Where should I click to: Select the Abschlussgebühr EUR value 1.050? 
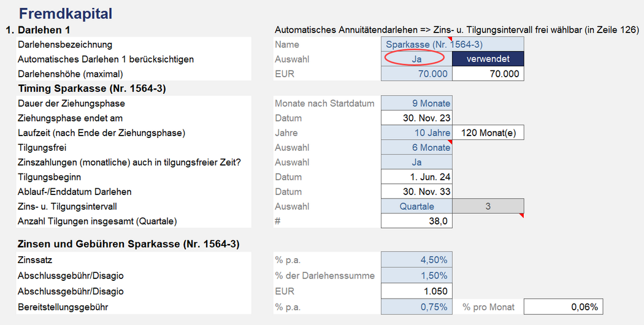pos(416,291)
